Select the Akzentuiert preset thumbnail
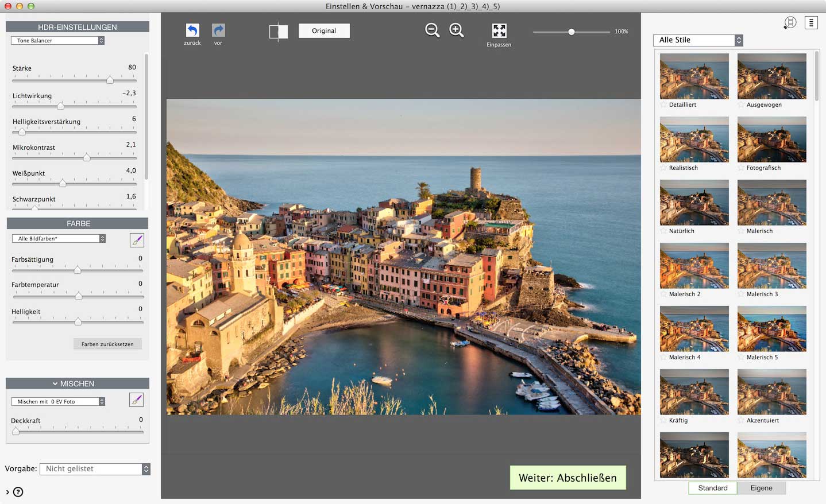This screenshot has height=504, width=826. [x=772, y=392]
